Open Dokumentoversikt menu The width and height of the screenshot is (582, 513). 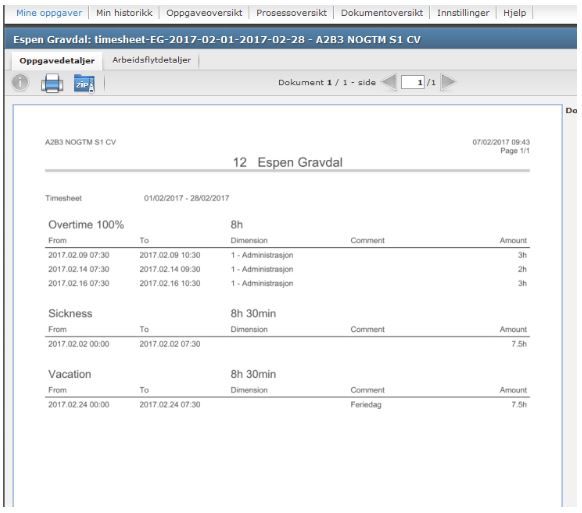coord(382,13)
